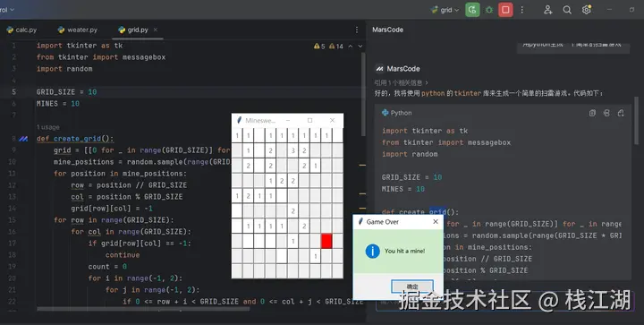Image resolution: width=644 pixels, height=325 pixels.
Task: Confirm the Game Over dialog button
Action: pyautogui.click(x=412, y=287)
